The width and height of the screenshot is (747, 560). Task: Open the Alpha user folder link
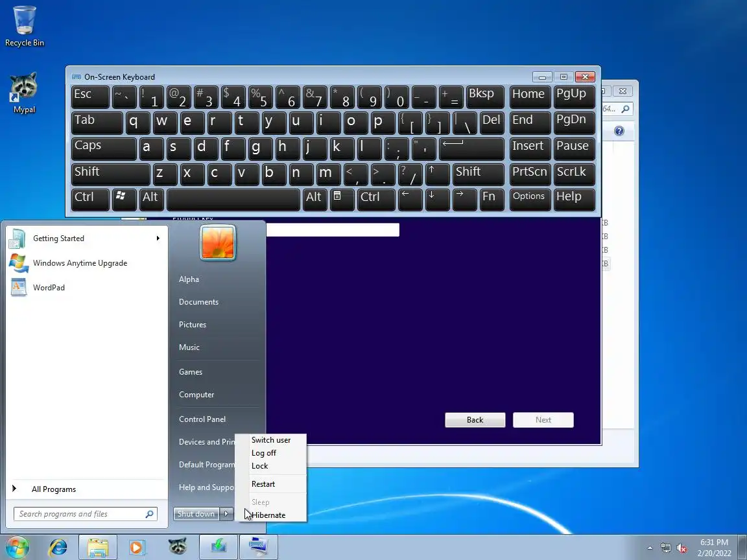(x=189, y=279)
